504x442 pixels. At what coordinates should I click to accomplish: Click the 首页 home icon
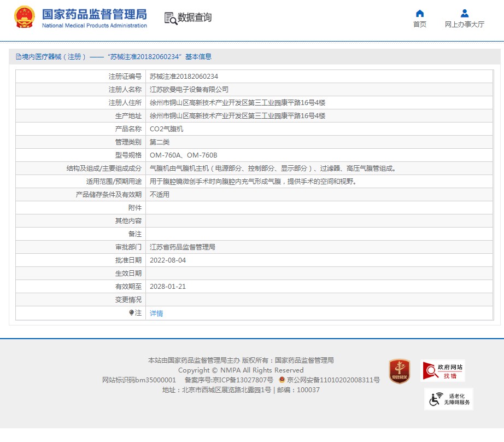pyautogui.click(x=420, y=13)
